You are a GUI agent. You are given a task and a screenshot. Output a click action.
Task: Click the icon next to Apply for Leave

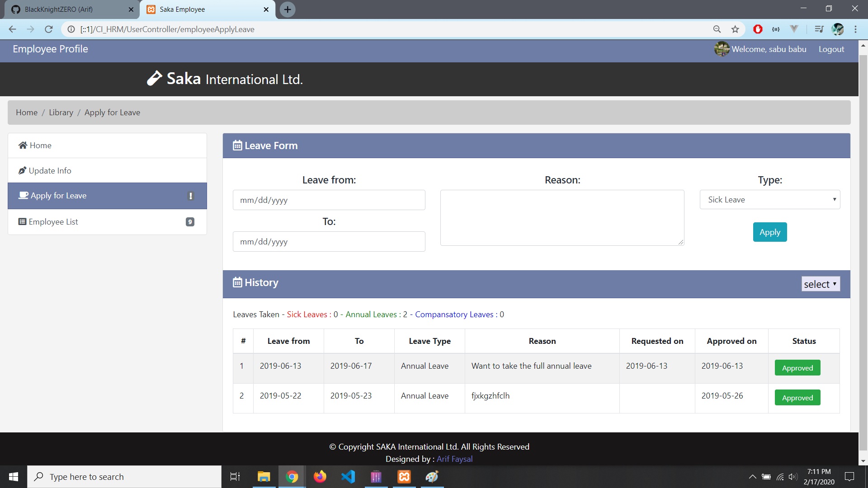pos(190,196)
